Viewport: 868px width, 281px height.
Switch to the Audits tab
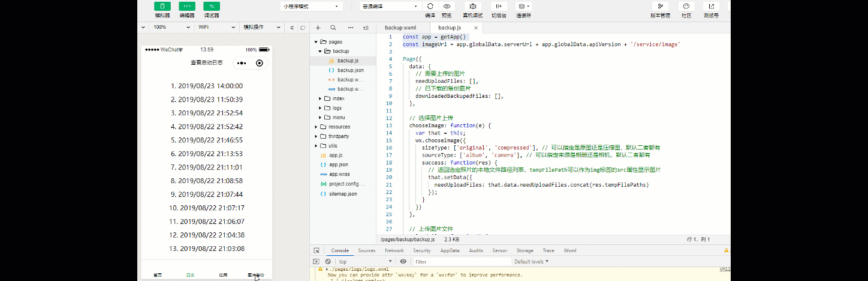(476, 250)
